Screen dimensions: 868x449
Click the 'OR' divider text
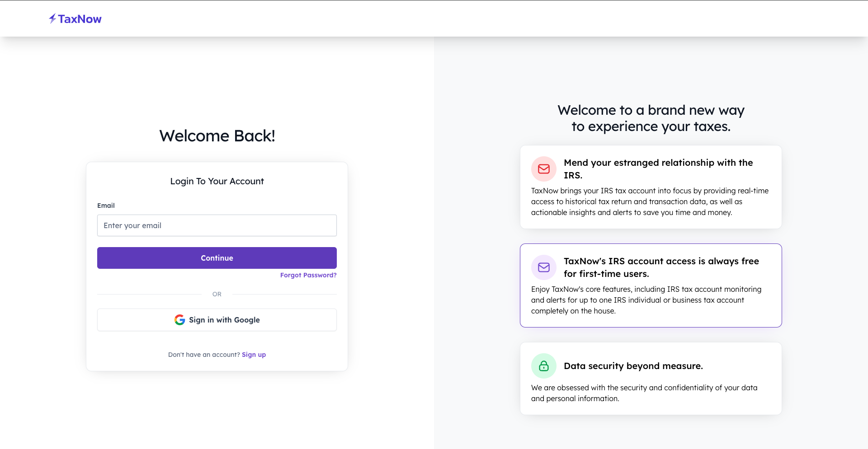(217, 294)
